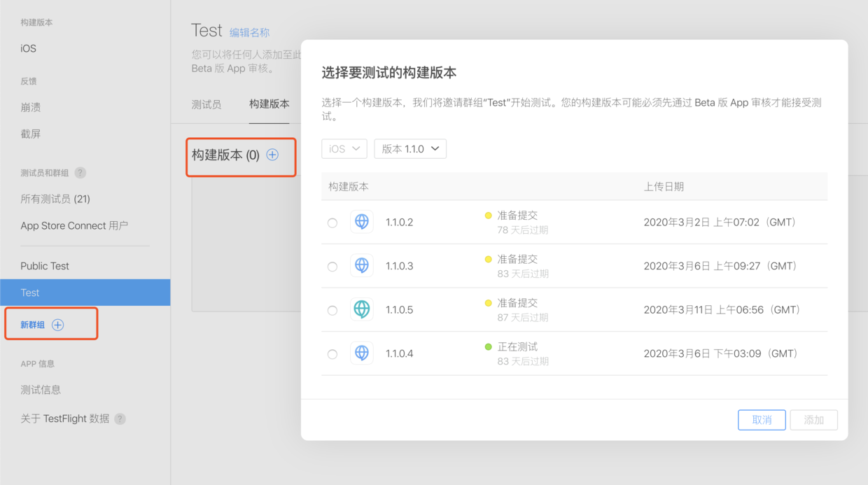Choose the radio button for build 1.1.0.5
The width and height of the screenshot is (868, 485).
[x=332, y=310]
